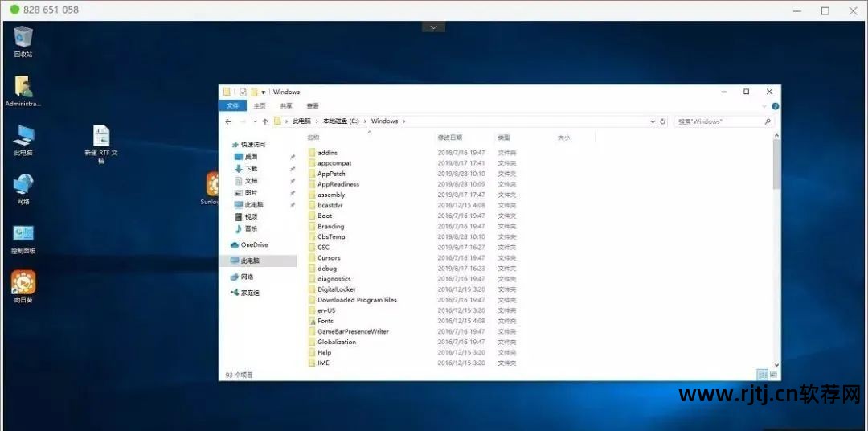Refresh the Windows folder view

pyautogui.click(x=662, y=121)
